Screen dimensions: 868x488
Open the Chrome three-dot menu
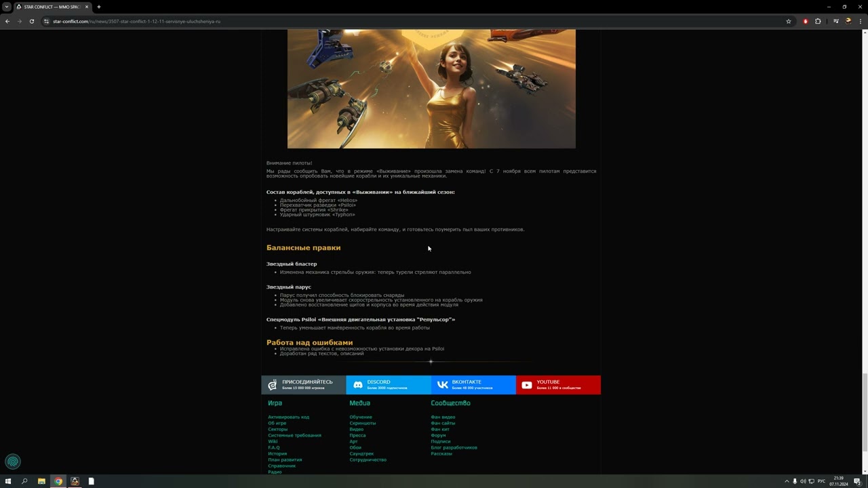point(860,21)
